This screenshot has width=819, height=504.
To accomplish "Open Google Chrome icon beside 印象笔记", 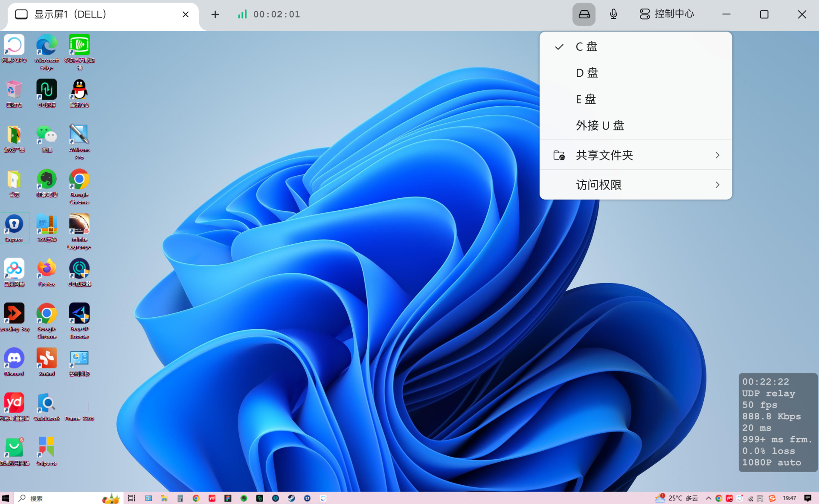I will pos(79,187).
